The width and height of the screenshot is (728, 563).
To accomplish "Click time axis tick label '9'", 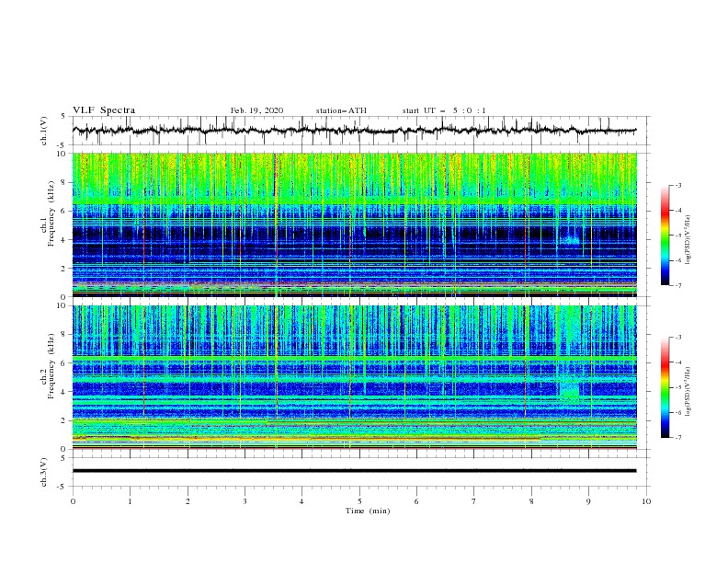I will coord(588,501).
